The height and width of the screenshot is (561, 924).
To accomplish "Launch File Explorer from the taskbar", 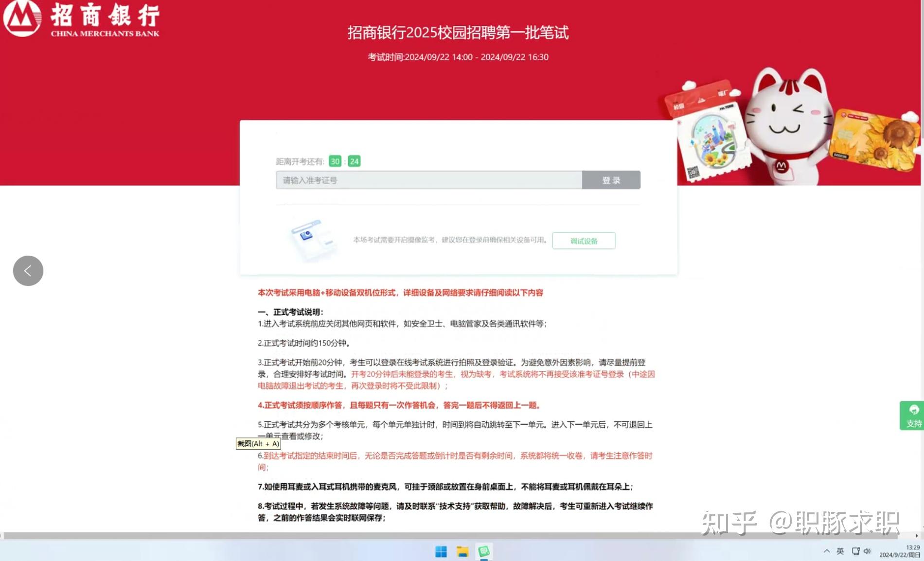I will click(x=462, y=552).
